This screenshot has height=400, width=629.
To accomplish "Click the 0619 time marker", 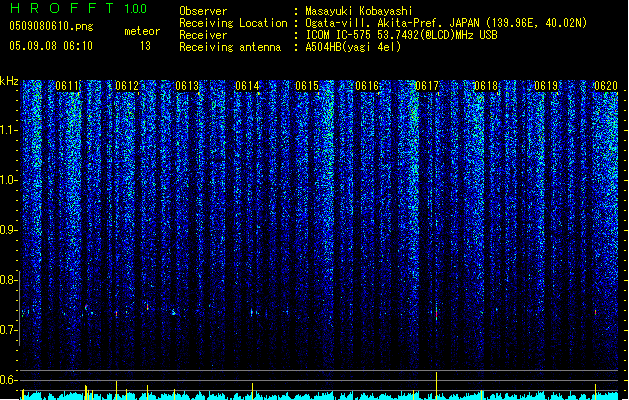I will 546,86.
